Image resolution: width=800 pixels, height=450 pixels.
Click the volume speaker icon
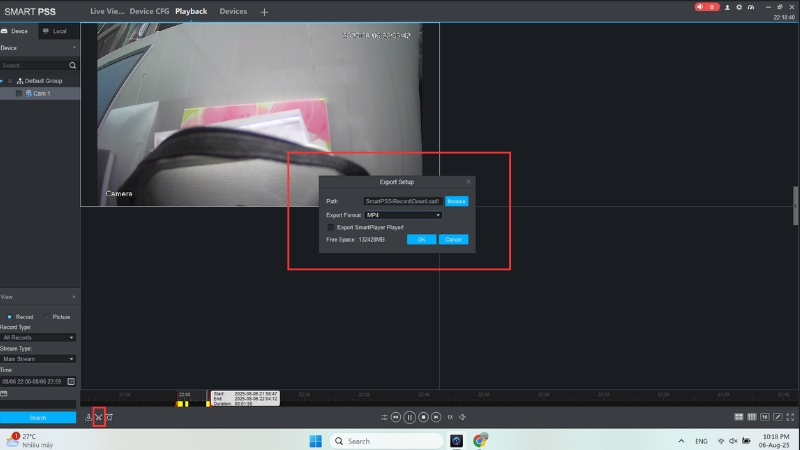(463, 417)
